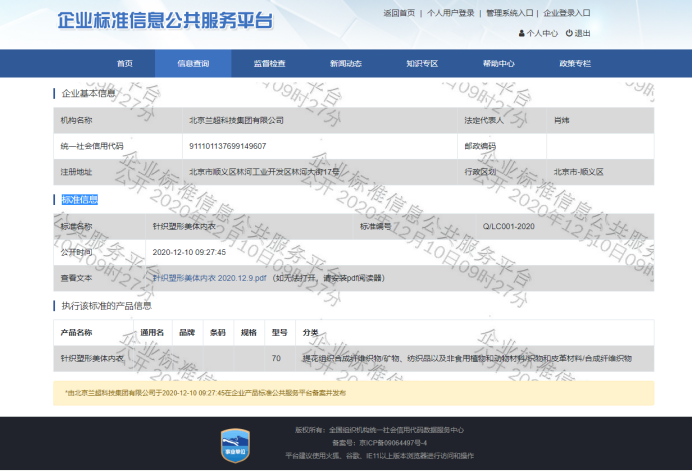This screenshot has width=692, height=474.
Task: Click product row name 针织塑形美体内衣
Action: pyautogui.click(x=92, y=358)
